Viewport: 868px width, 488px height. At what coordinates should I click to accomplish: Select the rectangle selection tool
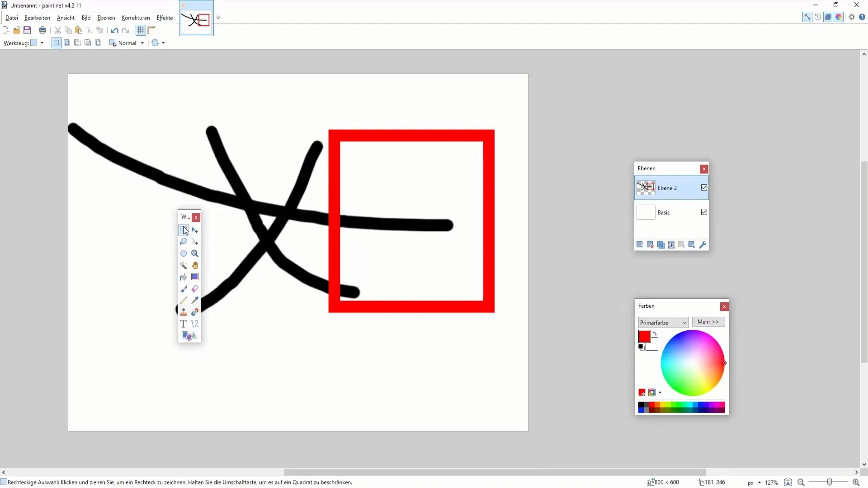184,230
